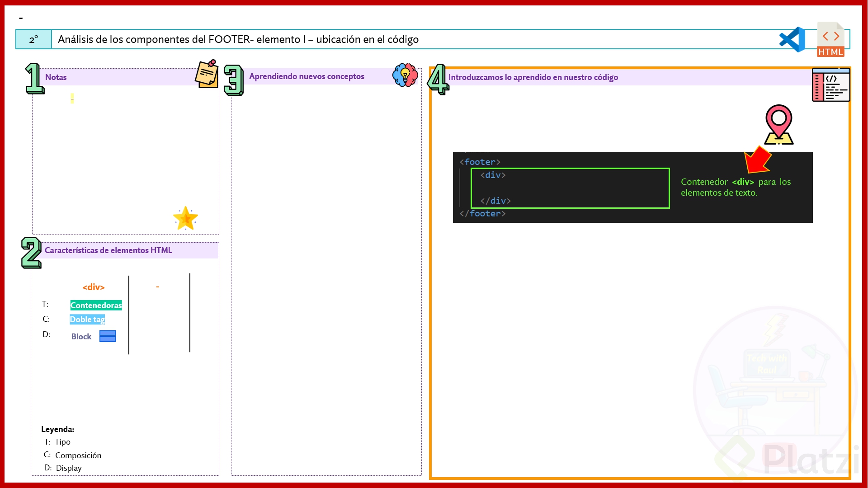Click the yellow star icon in Notas
The height and width of the screenshot is (488, 868).
pos(185,218)
